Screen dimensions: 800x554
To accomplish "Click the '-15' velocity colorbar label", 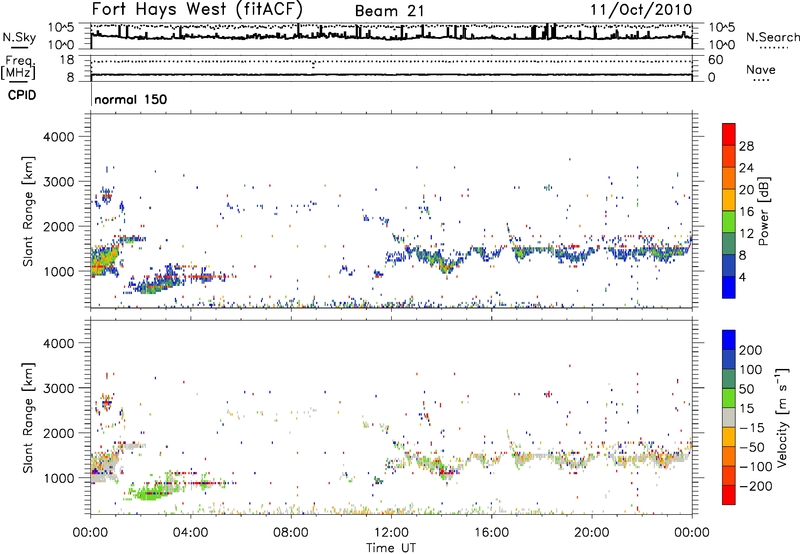I will pos(753,428).
